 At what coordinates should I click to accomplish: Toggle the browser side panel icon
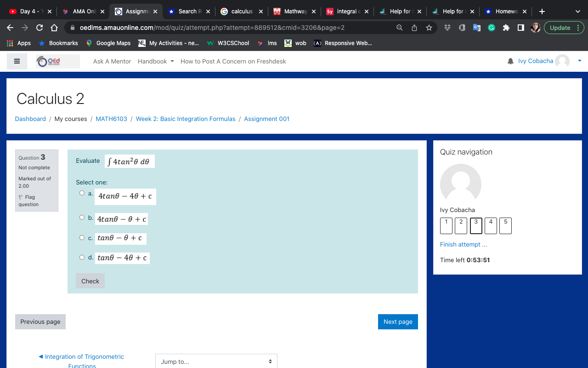[x=521, y=28]
